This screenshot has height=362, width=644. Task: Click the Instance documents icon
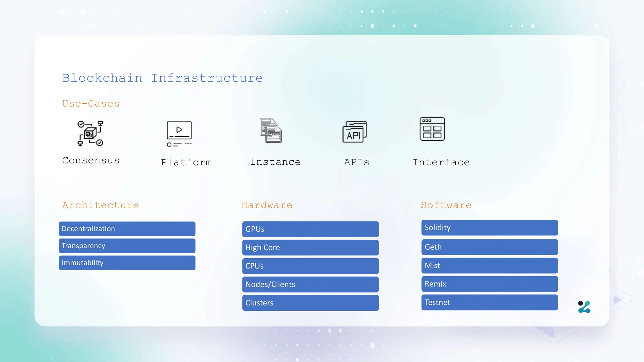coord(270,130)
